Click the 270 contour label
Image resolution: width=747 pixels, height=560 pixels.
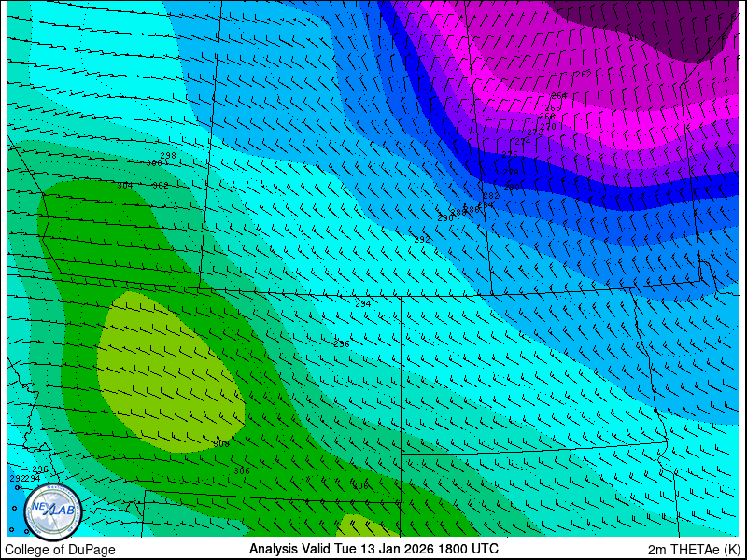pos(548,127)
